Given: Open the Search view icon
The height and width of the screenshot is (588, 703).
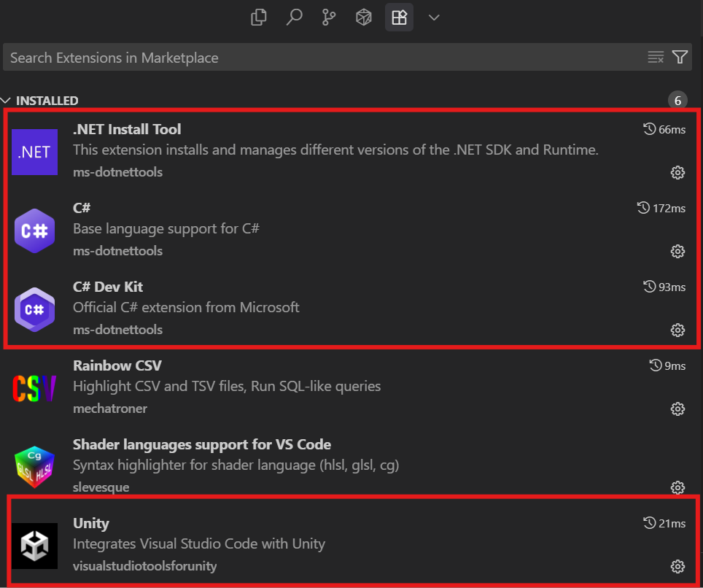Looking at the screenshot, I should 294,18.
